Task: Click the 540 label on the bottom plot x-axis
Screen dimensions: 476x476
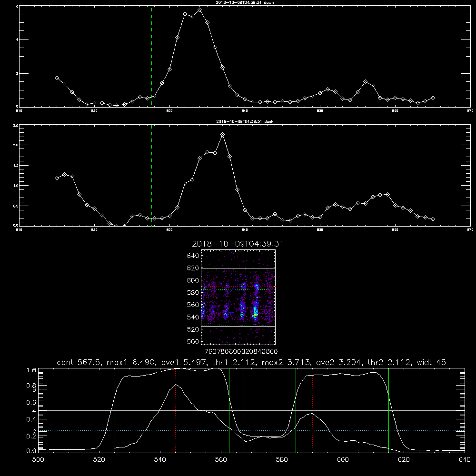Action: point(160,460)
